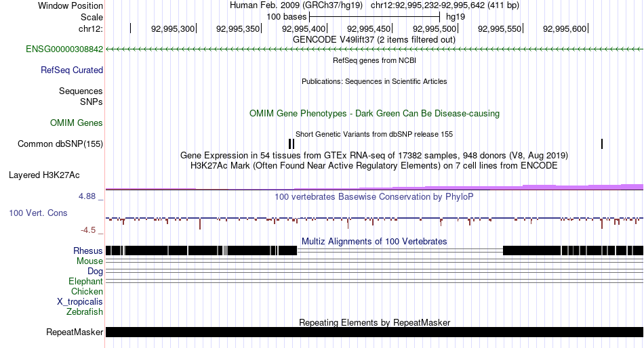The width and height of the screenshot is (644, 348).
Task: Click the Rhesus alignment block on left
Action: 201,251
